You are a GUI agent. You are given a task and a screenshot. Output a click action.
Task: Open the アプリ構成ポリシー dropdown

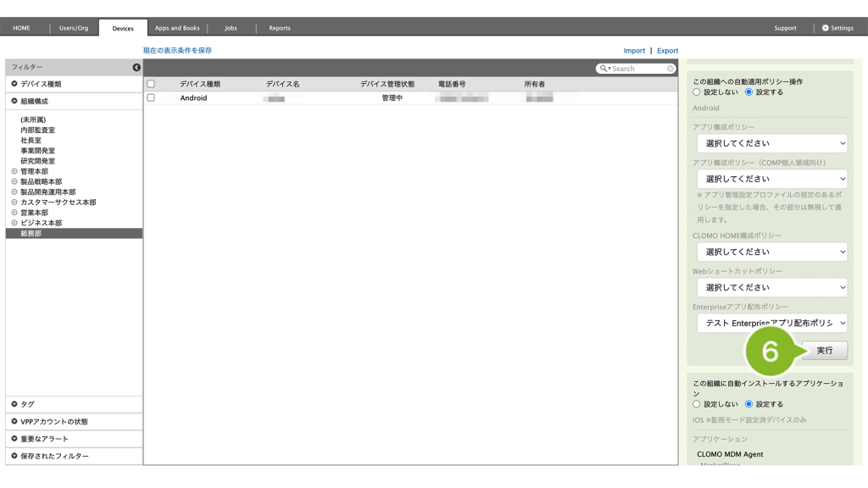(771, 144)
